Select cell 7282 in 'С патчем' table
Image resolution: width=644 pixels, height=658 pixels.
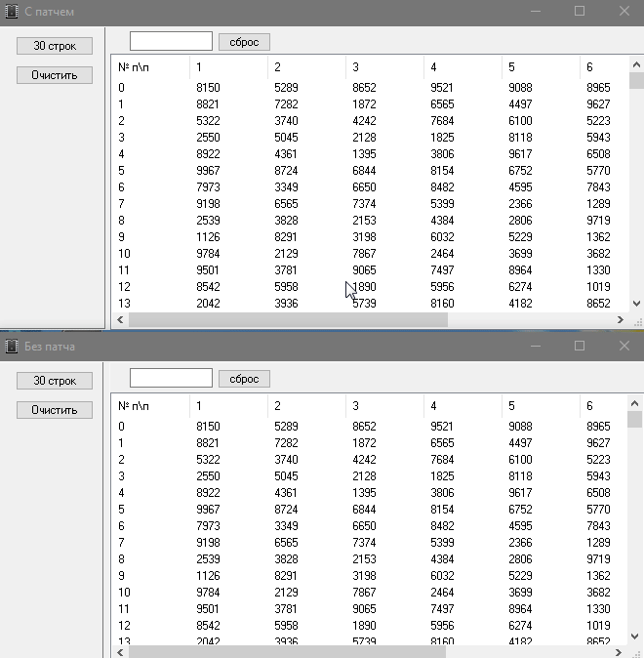pyautogui.click(x=286, y=104)
